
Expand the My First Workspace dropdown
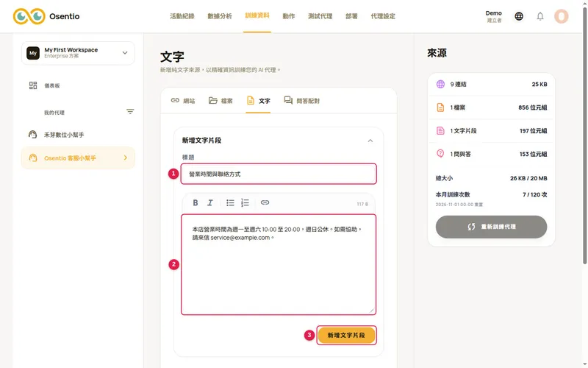point(125,53)
